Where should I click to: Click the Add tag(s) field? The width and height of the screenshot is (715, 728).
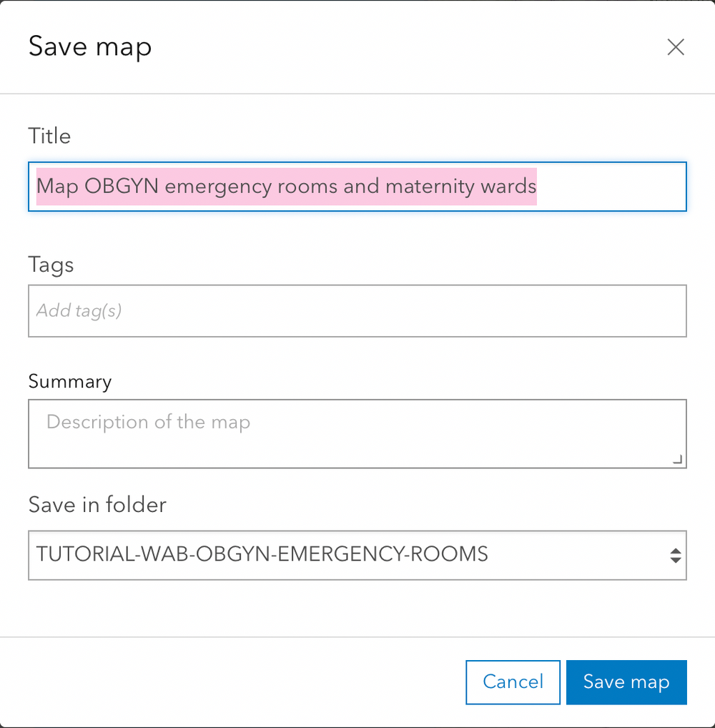357,310
